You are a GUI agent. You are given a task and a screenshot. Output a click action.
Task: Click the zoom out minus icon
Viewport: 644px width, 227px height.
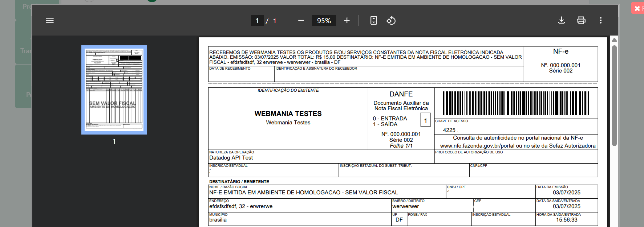301,20
